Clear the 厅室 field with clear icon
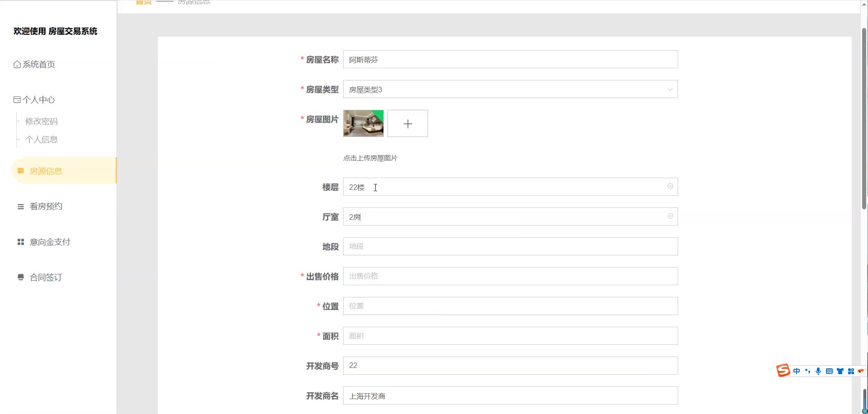This screenshot has height=414, width=868. click(x=670, y=216)
